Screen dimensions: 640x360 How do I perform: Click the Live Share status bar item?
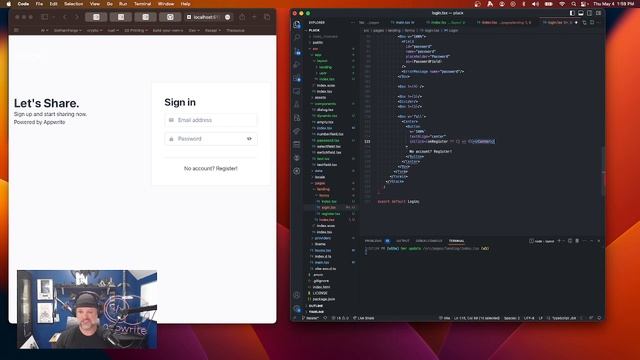coord(363,318)
